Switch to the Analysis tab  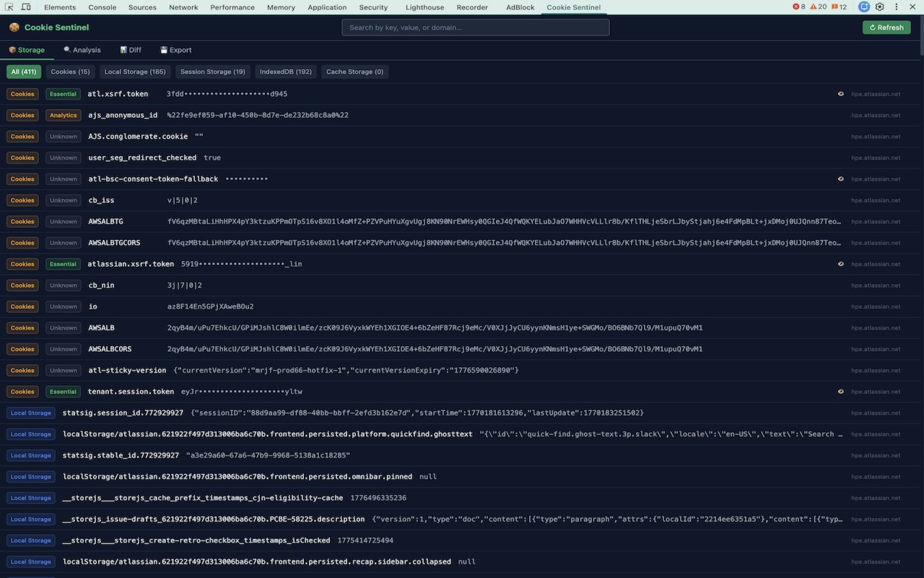[82, 50]
